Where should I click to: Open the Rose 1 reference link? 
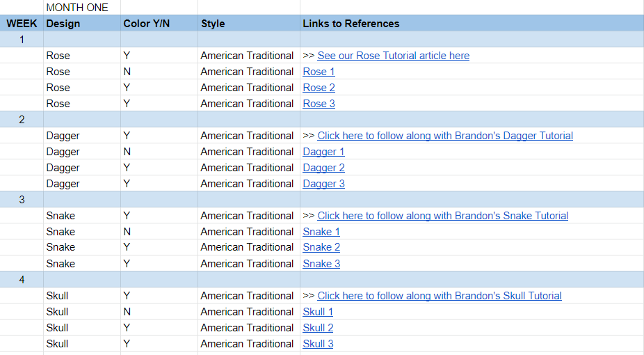pyautogui.click(x=319, y=72)
